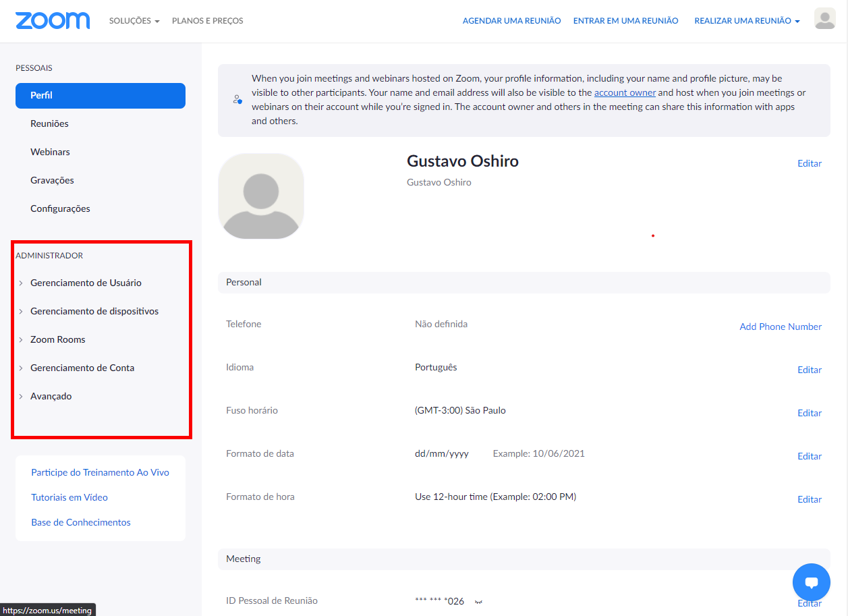Click the Use 12-hour time value

495,497
